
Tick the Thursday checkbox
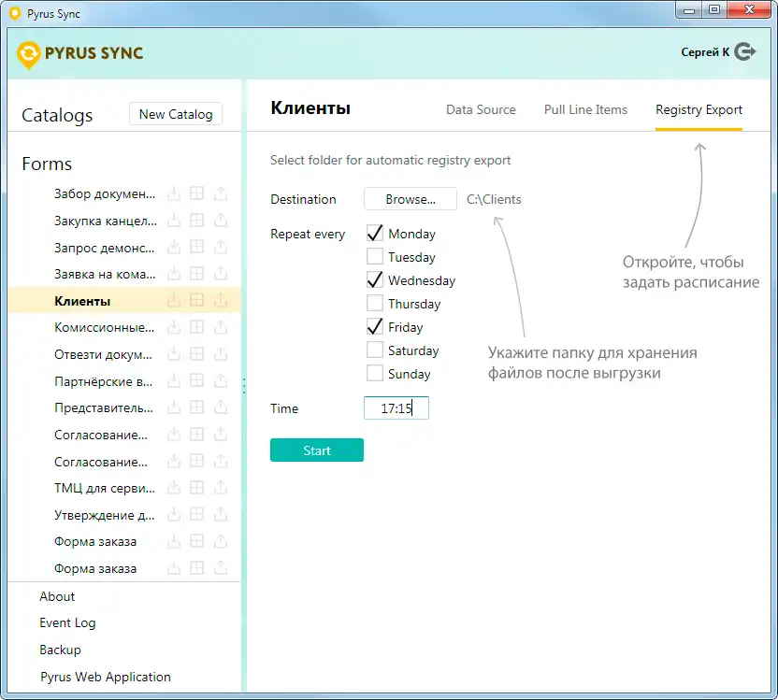coord(375,303)
